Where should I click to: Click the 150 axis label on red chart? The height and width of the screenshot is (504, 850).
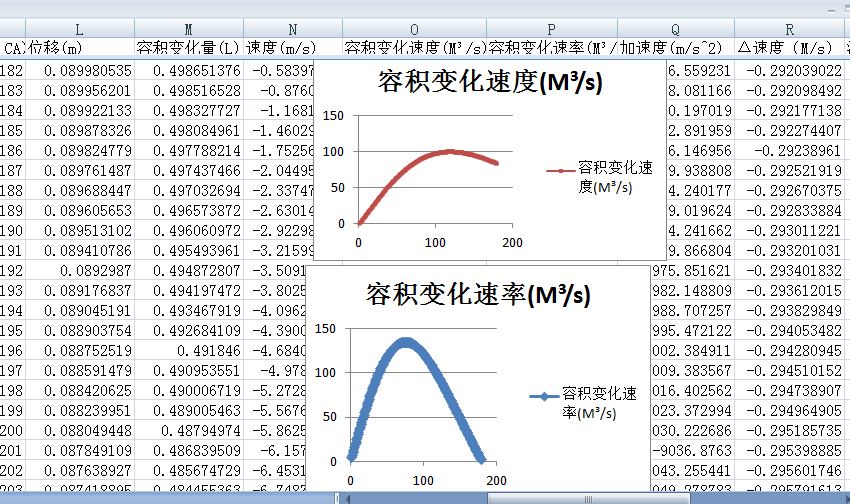tap(333, 115)
